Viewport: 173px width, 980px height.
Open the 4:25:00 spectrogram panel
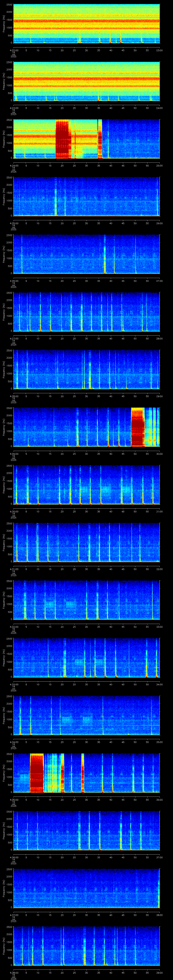click(86, 196)
